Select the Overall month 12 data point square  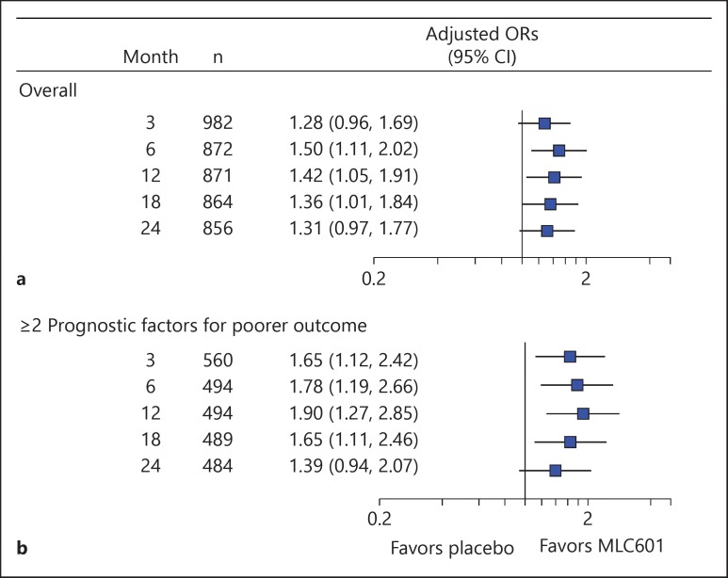point(554,177)
